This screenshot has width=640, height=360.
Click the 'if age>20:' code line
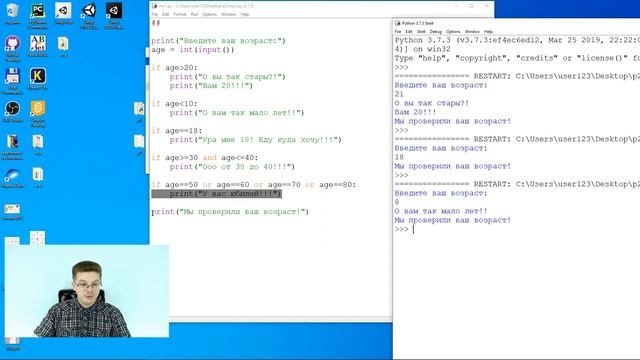(174, 68)
